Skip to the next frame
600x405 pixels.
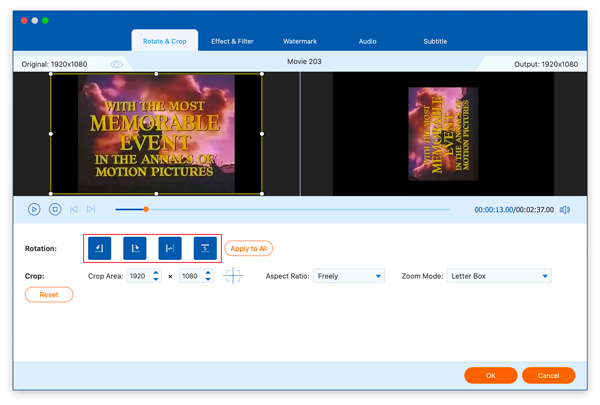point(91,210)
